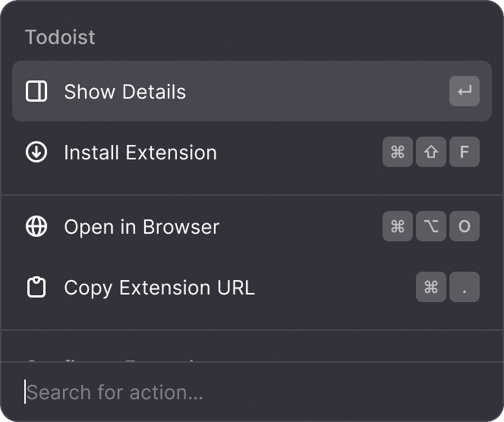Click the Command key badge on Copy Extension URL
Screen dimensions: 504x422
pos(431,288)
